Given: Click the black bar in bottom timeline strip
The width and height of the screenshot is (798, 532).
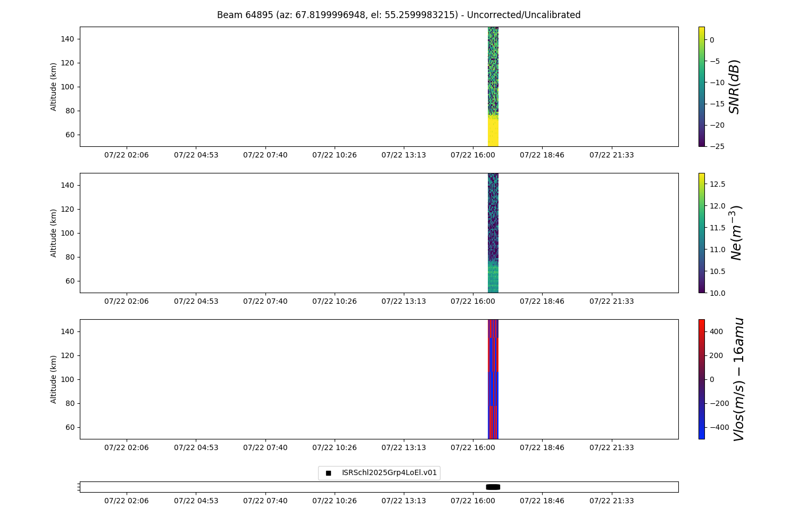Looking at the screenshot, I should [x=493, y=487].
